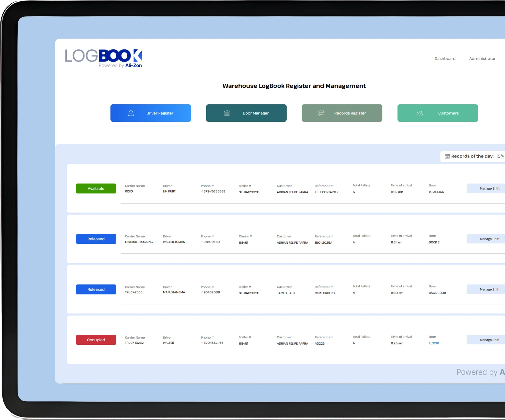Click the people icon on Customers button
The width and height of the screenshot is (505, 420).
(x=419, y=113)
